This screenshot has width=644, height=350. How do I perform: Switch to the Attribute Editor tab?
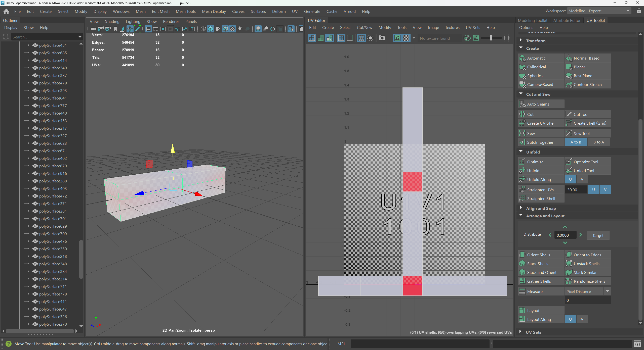tap(567, 20)
